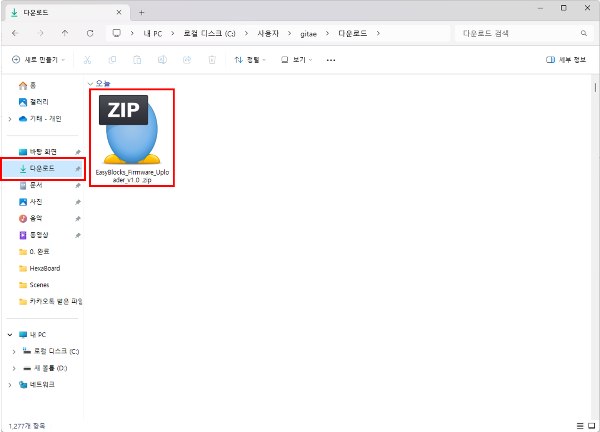
Task: Expand the 네트워크 tree node
Action: click(10, 385)
